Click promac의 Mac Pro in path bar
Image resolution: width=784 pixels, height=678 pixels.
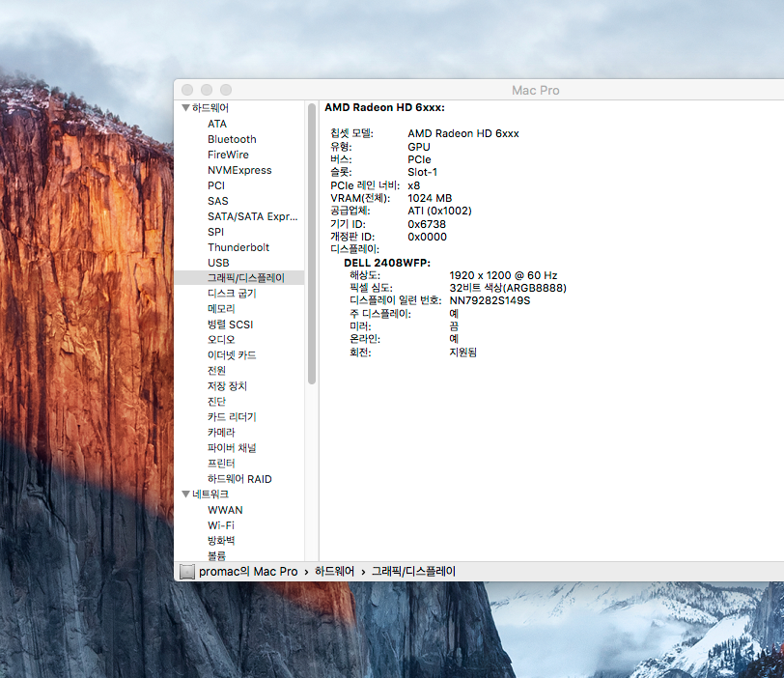(x=248, y=572)
